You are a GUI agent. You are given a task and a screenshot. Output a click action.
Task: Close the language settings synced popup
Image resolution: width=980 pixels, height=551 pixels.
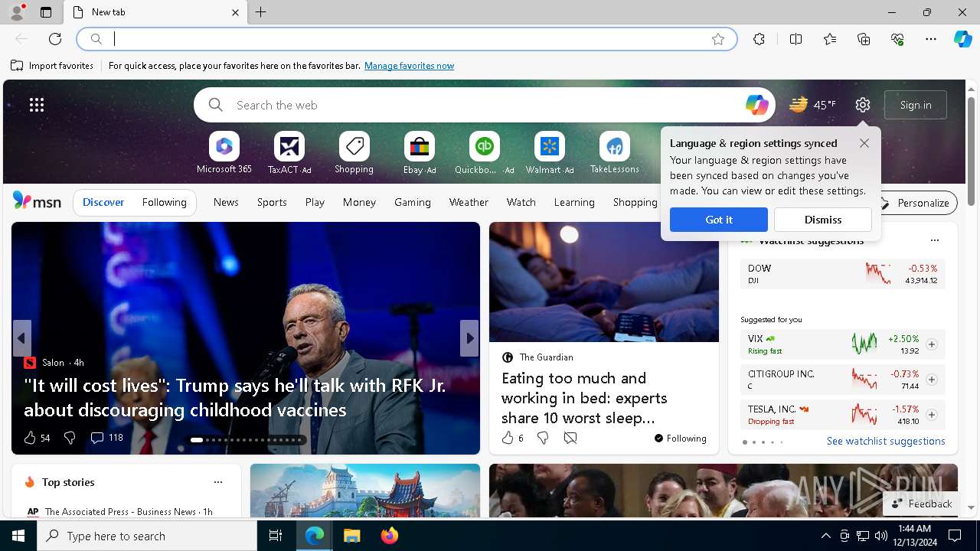[864, 143]
